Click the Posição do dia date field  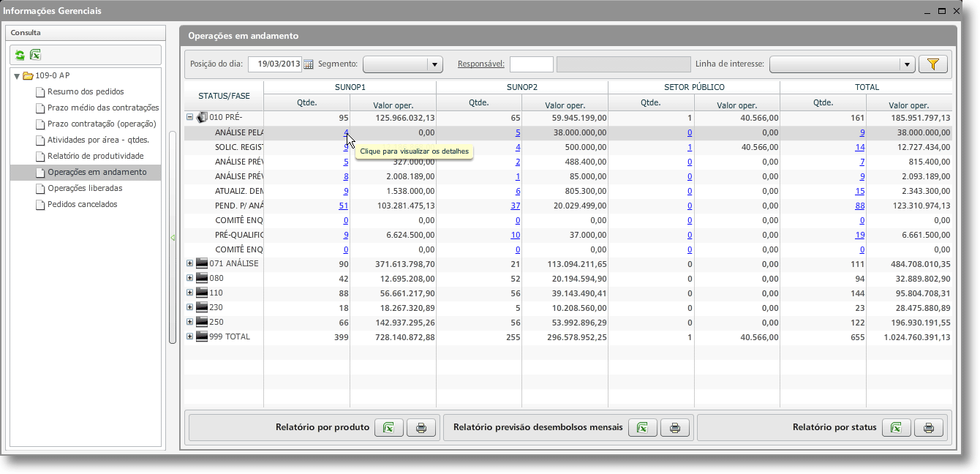(x=275, y=64)
